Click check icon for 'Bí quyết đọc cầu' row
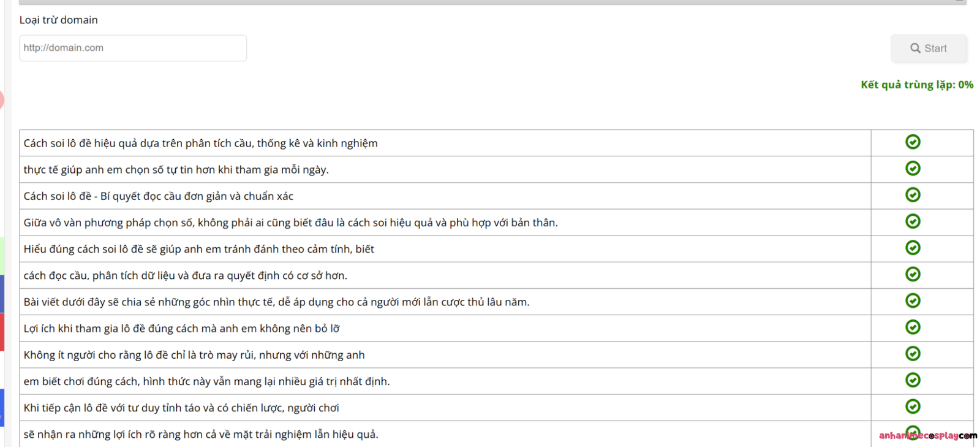This screenshot has height=447, width=980. pos(913,195)
